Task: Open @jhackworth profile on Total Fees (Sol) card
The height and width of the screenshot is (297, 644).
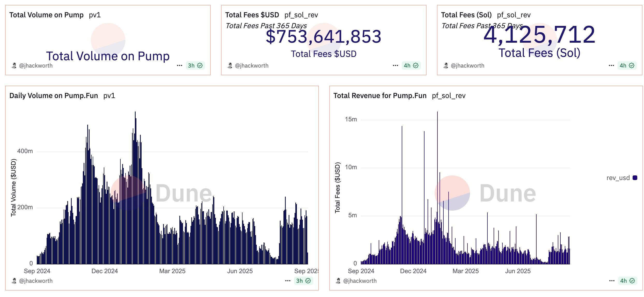Action: click(467, 66)
